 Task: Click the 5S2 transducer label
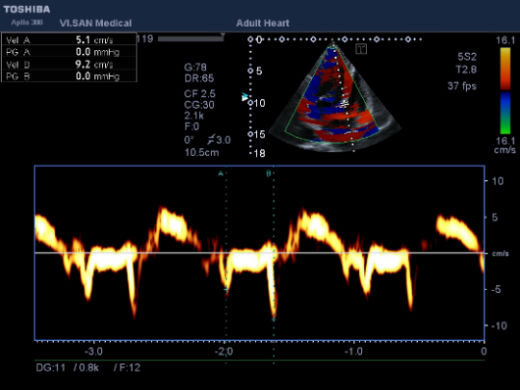pos(467,57)
